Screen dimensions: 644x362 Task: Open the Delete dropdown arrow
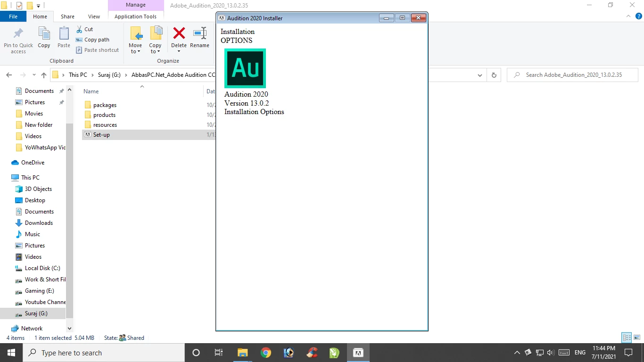pyautogui.click(x=179, y=51)
